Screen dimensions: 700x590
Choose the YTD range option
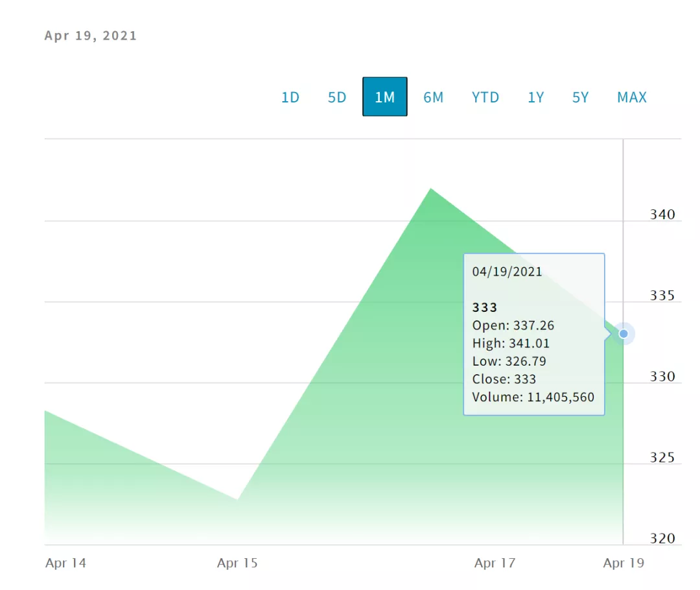[485, 97]
